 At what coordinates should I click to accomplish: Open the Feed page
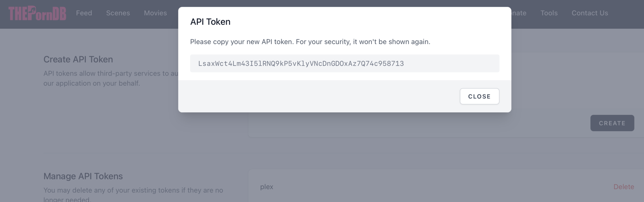point(84,13)
